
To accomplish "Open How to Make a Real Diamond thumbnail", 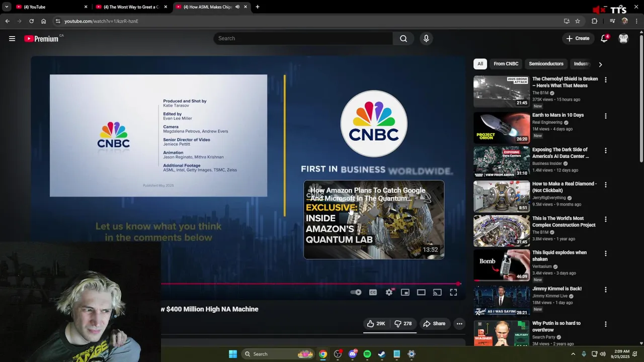I will (501, 196).
